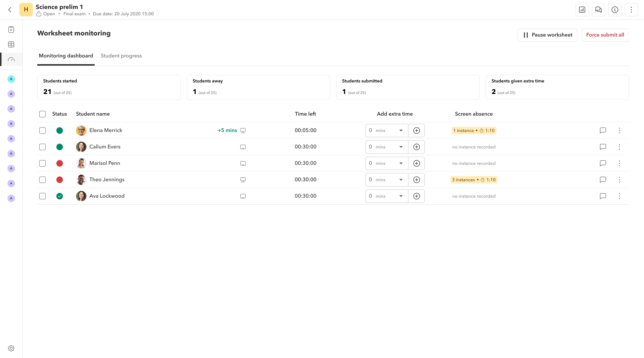644x358 pixels.
Task: Open settings gear at sidebar bottom
Action: (11, 348)
